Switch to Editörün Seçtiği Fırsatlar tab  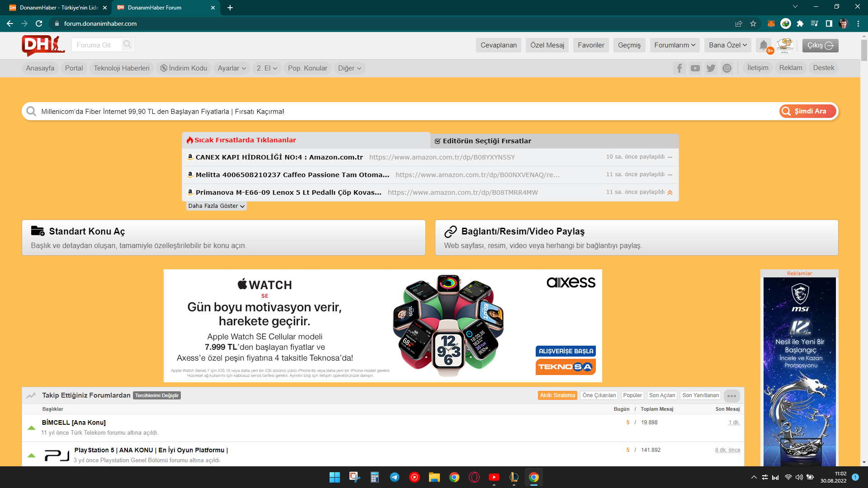[x=487, y=141]
